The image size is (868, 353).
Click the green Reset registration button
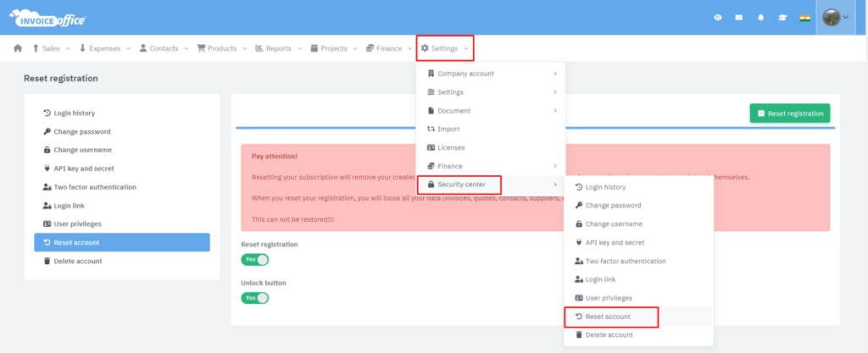point(789,113)
